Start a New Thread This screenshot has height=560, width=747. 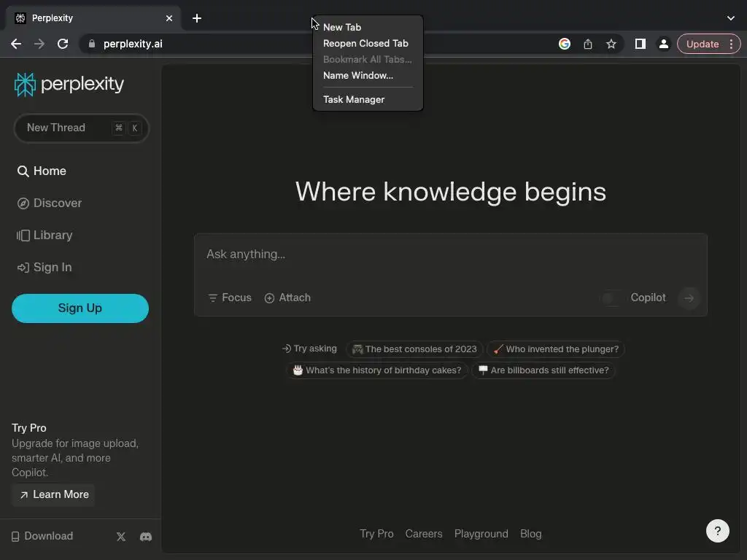pos(81,128)
